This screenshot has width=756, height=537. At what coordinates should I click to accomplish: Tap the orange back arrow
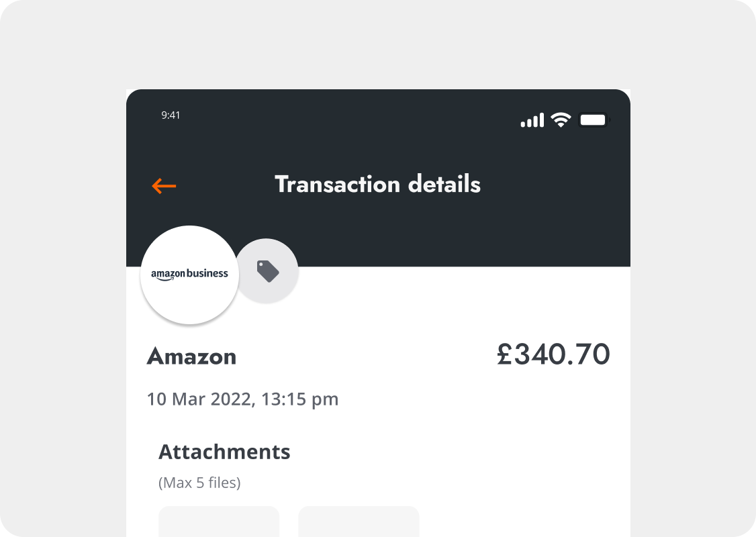pos(163,186)
